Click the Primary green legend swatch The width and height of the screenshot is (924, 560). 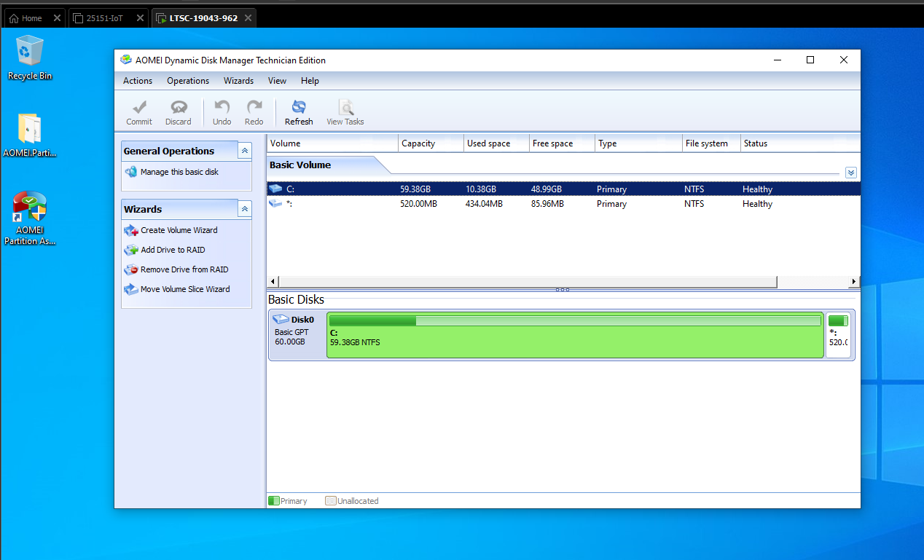click(274, 501)
